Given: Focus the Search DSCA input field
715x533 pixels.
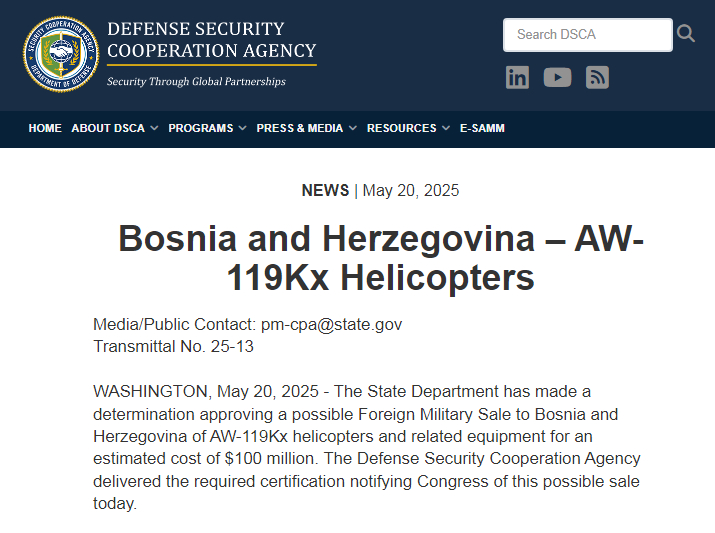Looking at the screenshot, I should pos(587,35).
